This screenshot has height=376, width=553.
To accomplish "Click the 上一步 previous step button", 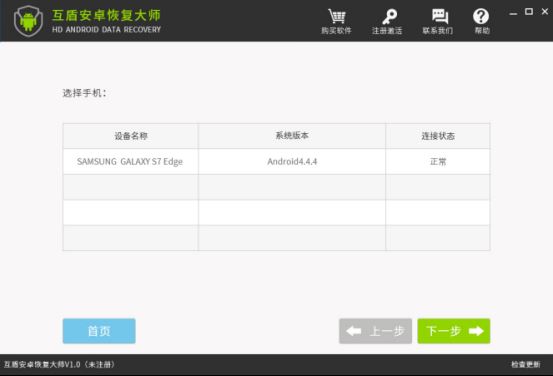I will click(x=375, y=331).
